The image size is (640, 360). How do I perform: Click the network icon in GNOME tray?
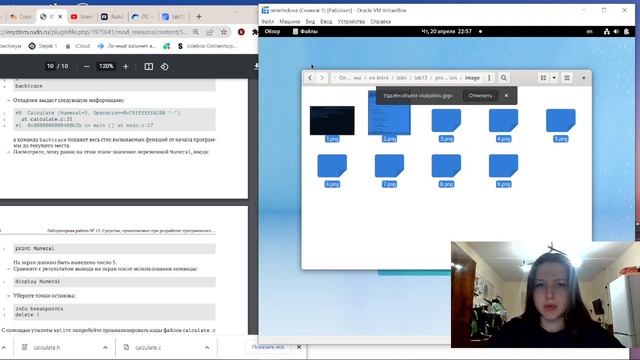pyautogui.click(x=607, y=31)
